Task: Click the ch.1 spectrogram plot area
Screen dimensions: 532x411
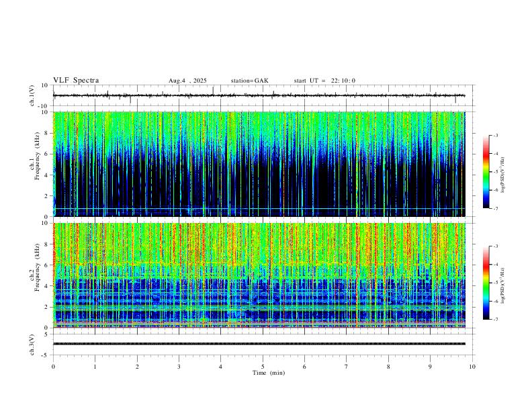Action: (x=259, y=164)
